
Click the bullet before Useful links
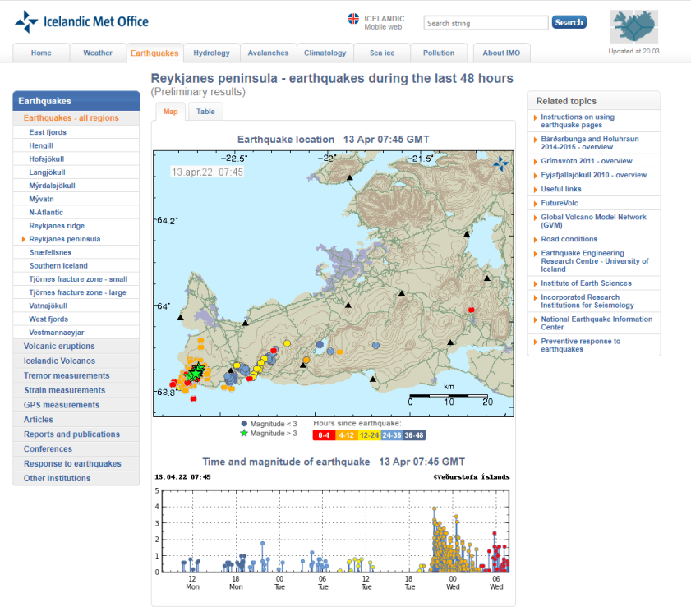(x=534, y=189)
